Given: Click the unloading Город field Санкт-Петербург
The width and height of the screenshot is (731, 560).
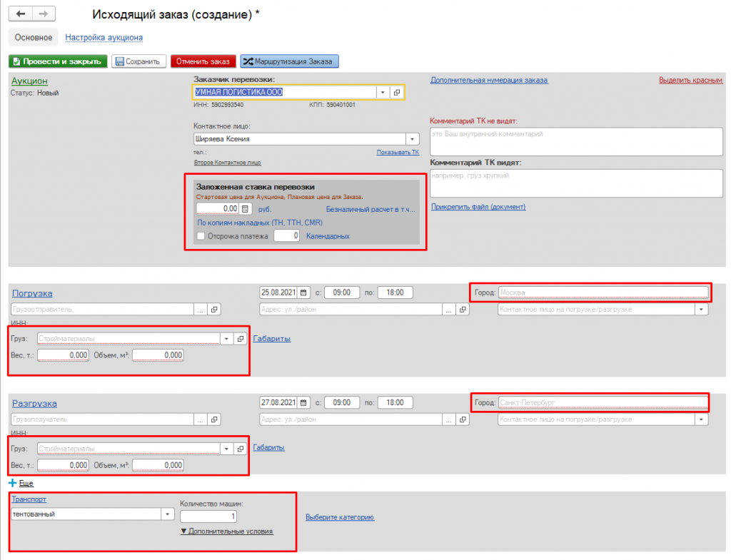Looking at the screenshot, I should 603,402.
